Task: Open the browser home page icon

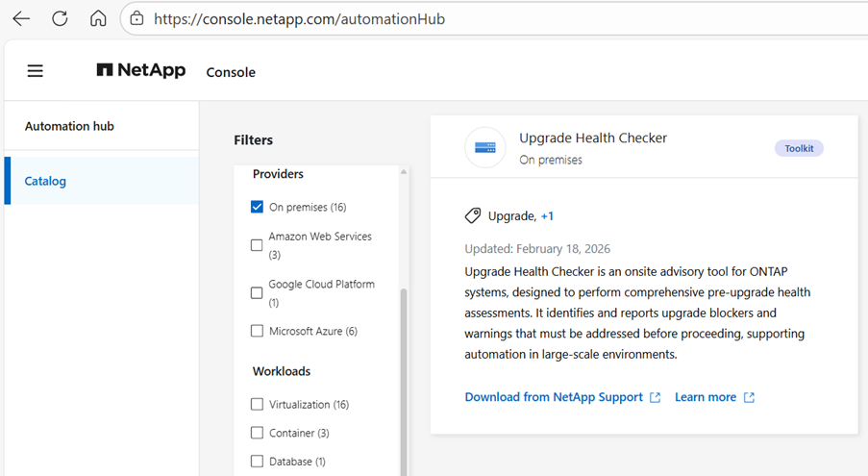Action: 98,19
